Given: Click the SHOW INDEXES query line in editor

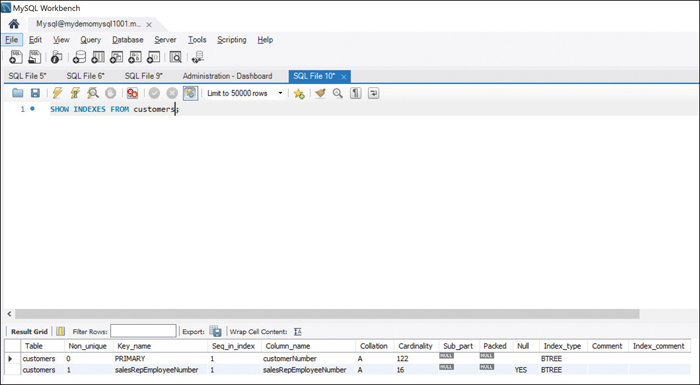Looking at the screenshot, I should pos(114,109).
